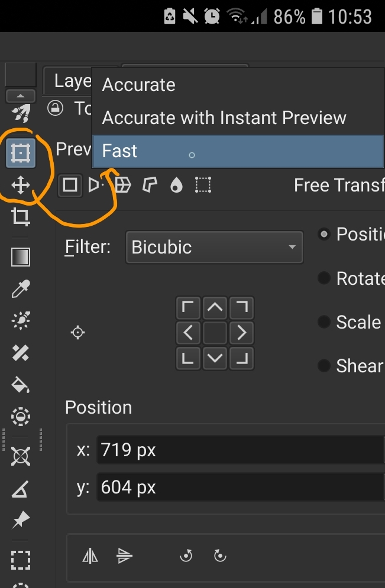Open the Bicubic filter dropdown

click(214, 247)
